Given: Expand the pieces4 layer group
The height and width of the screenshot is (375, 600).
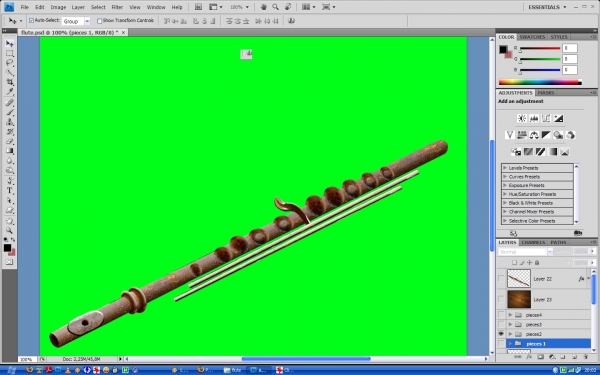Looking at the screenshot, I should point(510,315).
